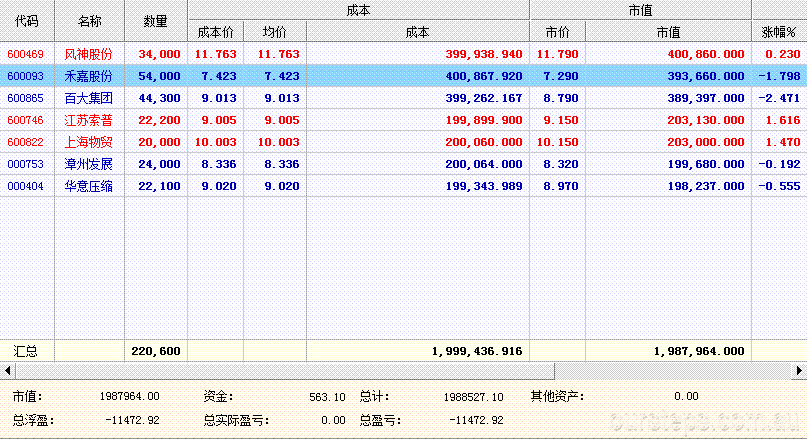The image size is (807, 439).
Task: Click market price 7.290
Action: (x=560, y=76)
